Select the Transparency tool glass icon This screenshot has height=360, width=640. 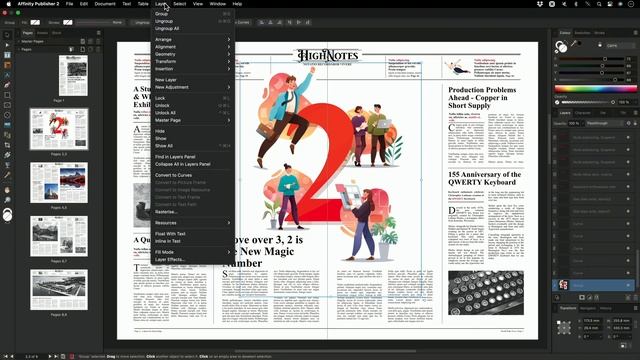(7, 165)
